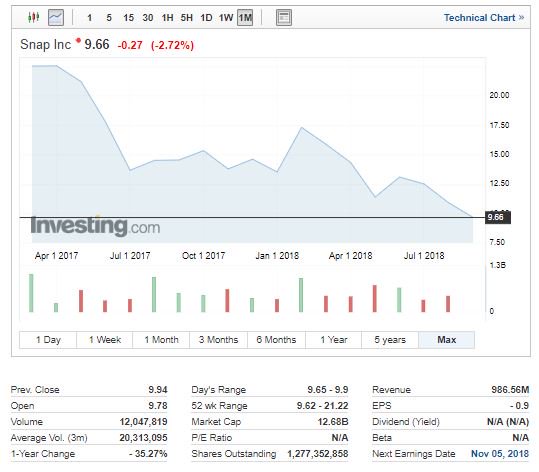The image size is (539, 472).
Task: Select the 1D interval
Action: click(206, 18)
